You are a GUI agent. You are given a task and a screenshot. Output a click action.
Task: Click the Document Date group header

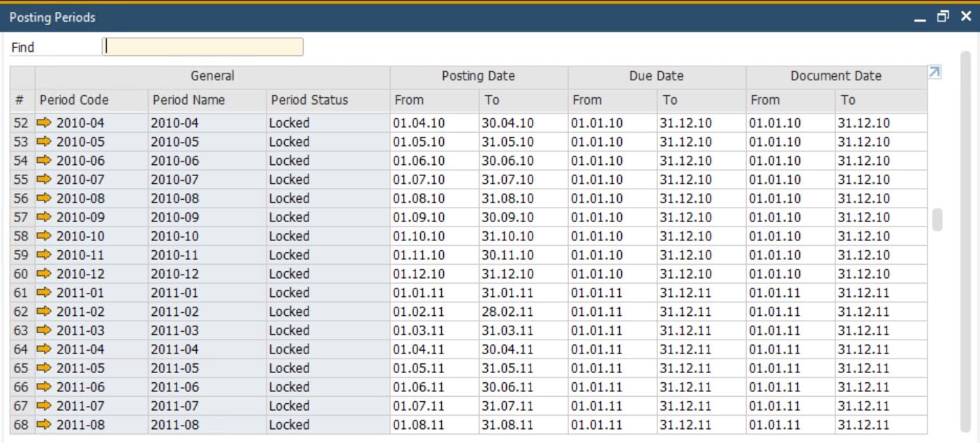coord(836,76)
